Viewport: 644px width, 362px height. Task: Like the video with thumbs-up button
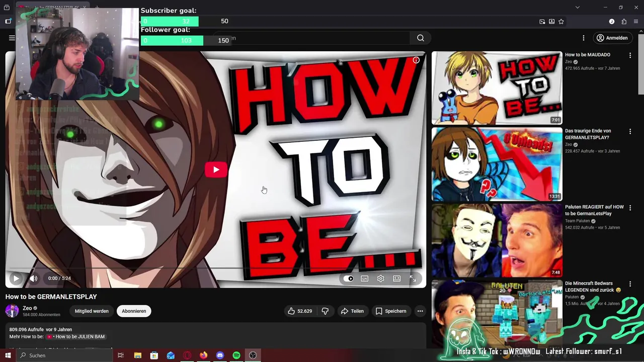click(300, 311)
